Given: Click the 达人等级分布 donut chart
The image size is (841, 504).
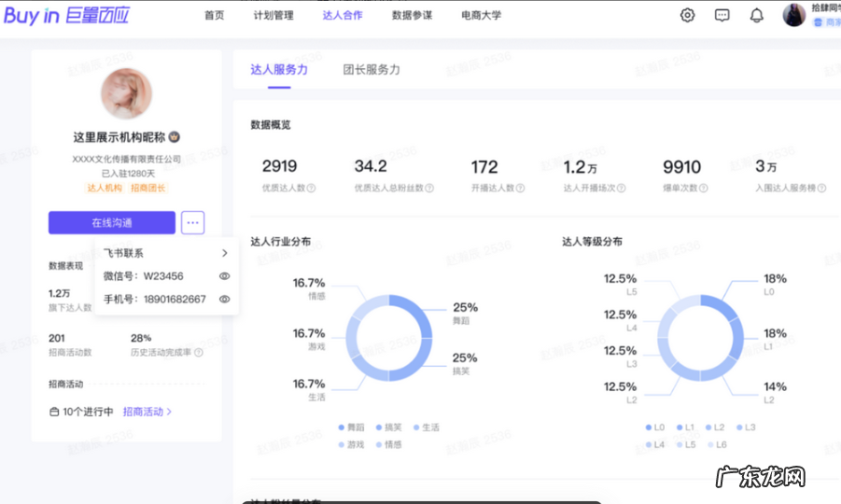Looking at the screenshot, I should click(700, 338).
